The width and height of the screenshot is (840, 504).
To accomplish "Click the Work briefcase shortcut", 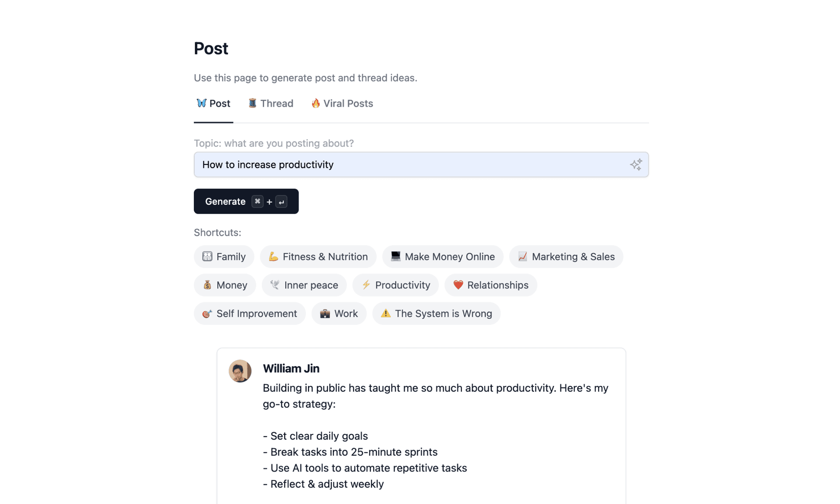I will pyautogui.click(x=339, y=314).
